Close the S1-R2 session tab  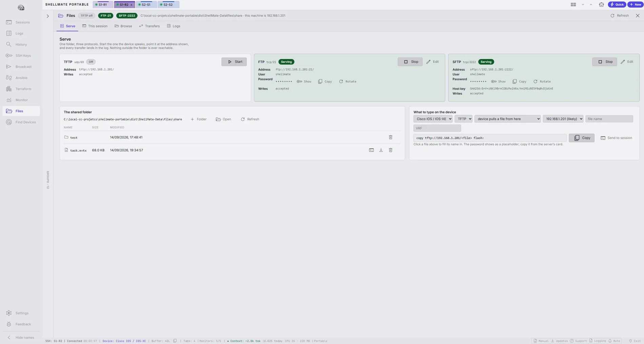coord(132,5)
